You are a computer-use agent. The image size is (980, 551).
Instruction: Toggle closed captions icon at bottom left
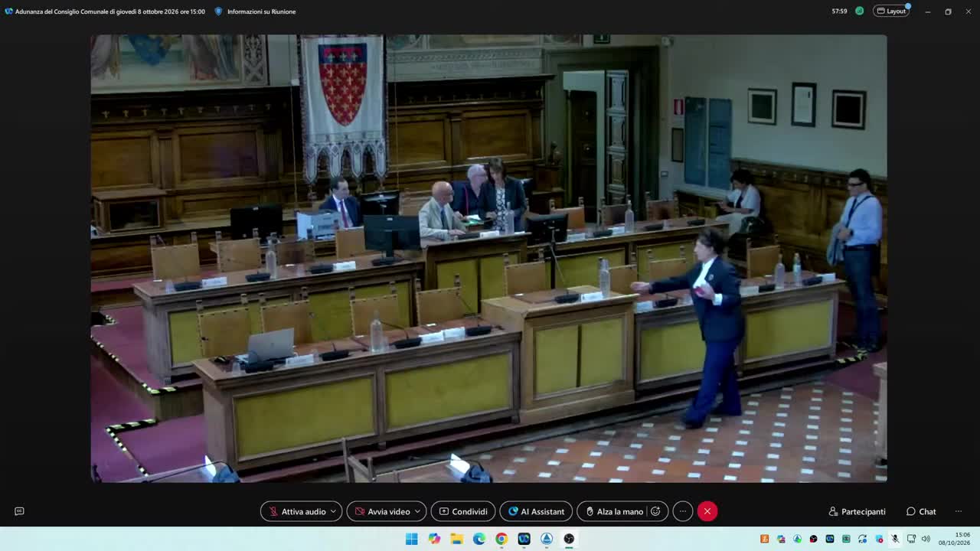(x=19, y=511)
